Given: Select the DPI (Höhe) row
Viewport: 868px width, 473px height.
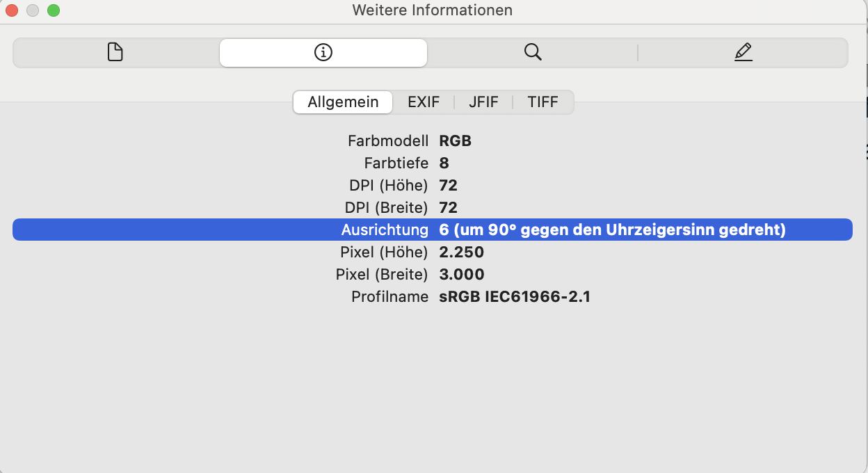Looking at the screenshot, I should (433, 186).
